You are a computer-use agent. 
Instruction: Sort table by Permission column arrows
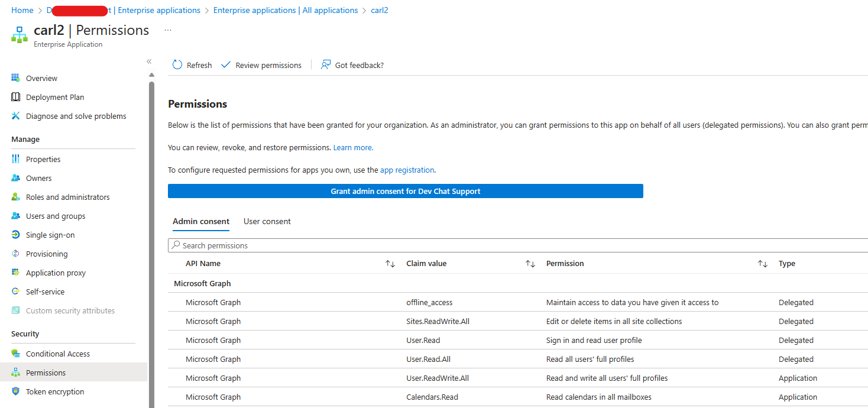[x=763, y=264]
